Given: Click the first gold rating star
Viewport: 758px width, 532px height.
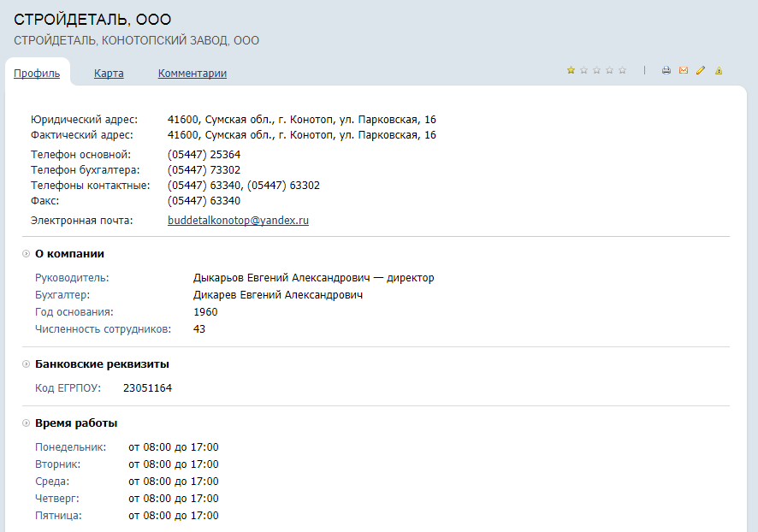Looking at the screenshot, I should (x=571, y=70).
